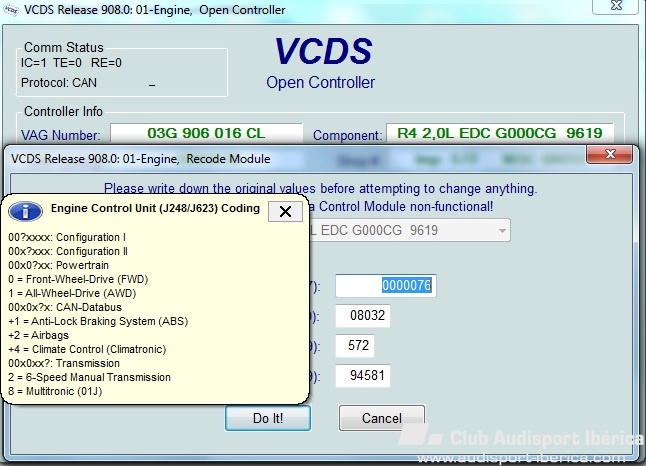Click the blue info icon in the coding tooltip
646x466 pixels.
coord(26,211)
